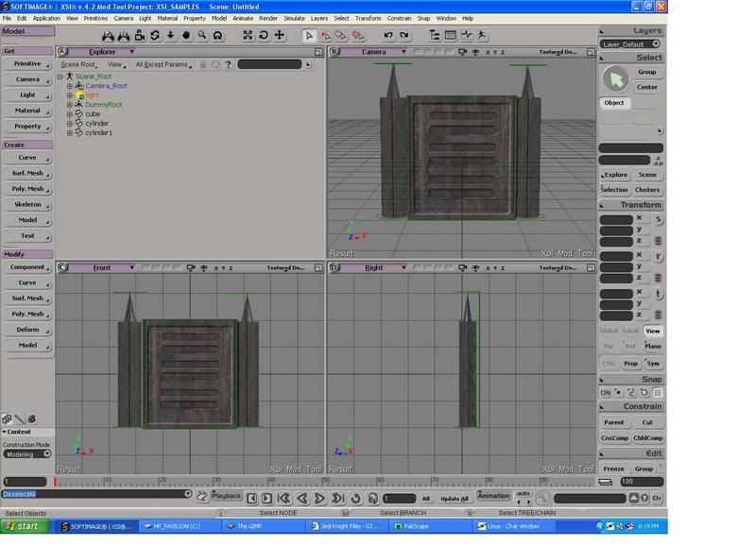Toggle Right viewport eye visibility icon
This screenshot has width=756, height=546.
point(475,268)
